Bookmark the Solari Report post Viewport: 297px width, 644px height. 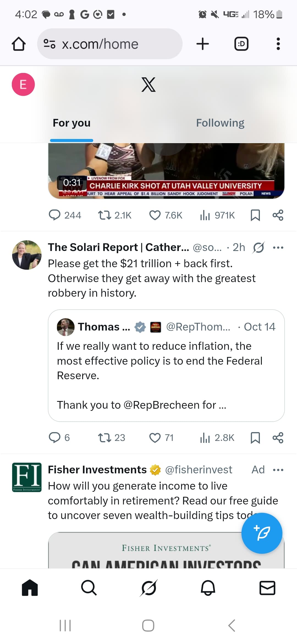[255, 438]
